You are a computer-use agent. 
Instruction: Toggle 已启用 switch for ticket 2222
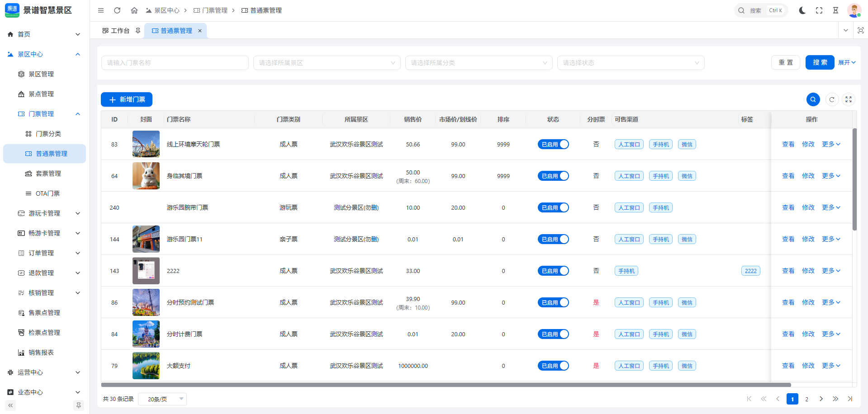[553, 271]
